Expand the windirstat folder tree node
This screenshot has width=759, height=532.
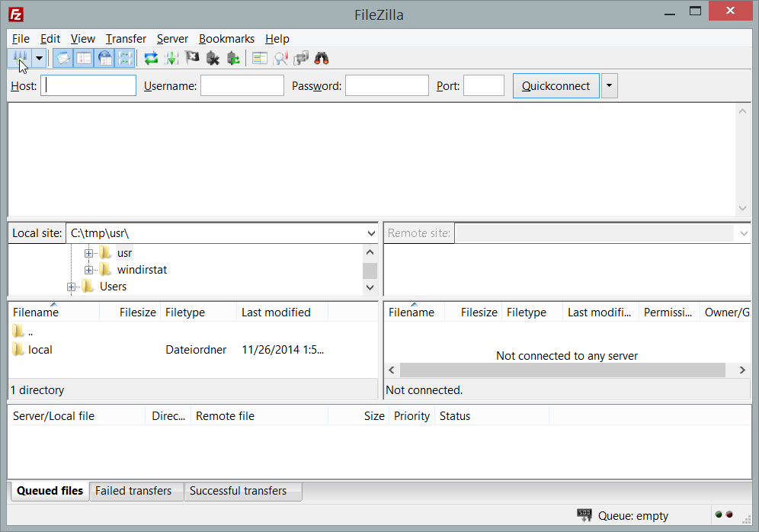click(89, 270)
